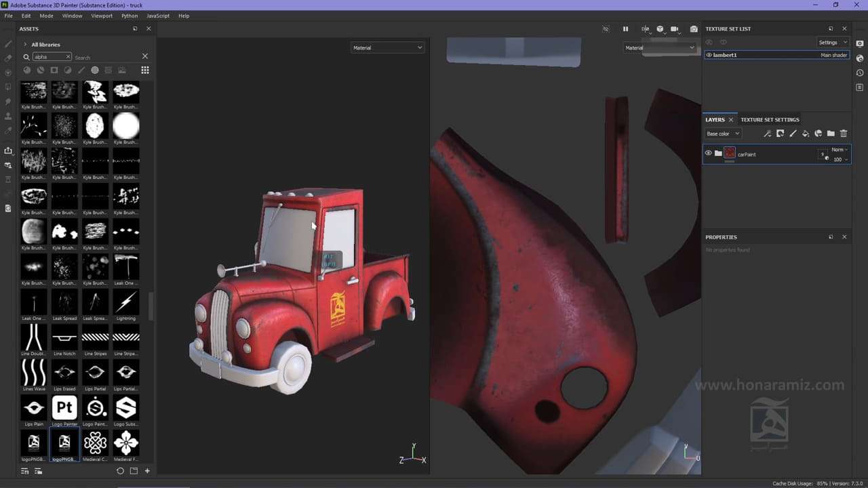The height and width of the screenshot is (488, 868).
Task: Expand the All libraries tree
Action: click(25, 45)
